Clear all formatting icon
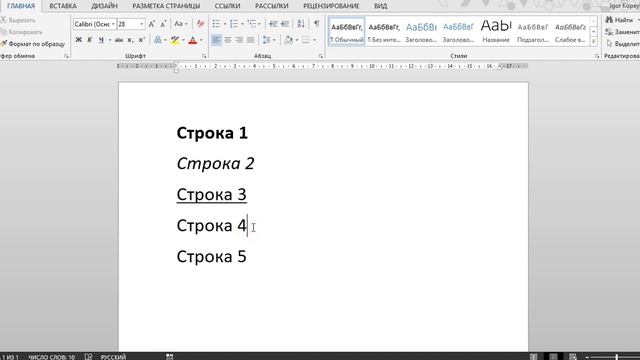Viewport: 640px width, 360px height. pos(200,24)
